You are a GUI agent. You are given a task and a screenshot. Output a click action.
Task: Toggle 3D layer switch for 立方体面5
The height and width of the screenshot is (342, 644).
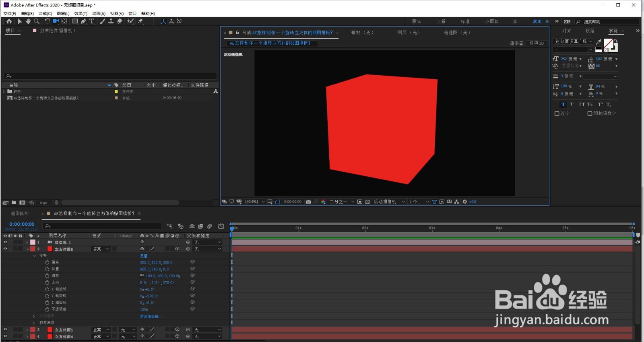(177, 330)
